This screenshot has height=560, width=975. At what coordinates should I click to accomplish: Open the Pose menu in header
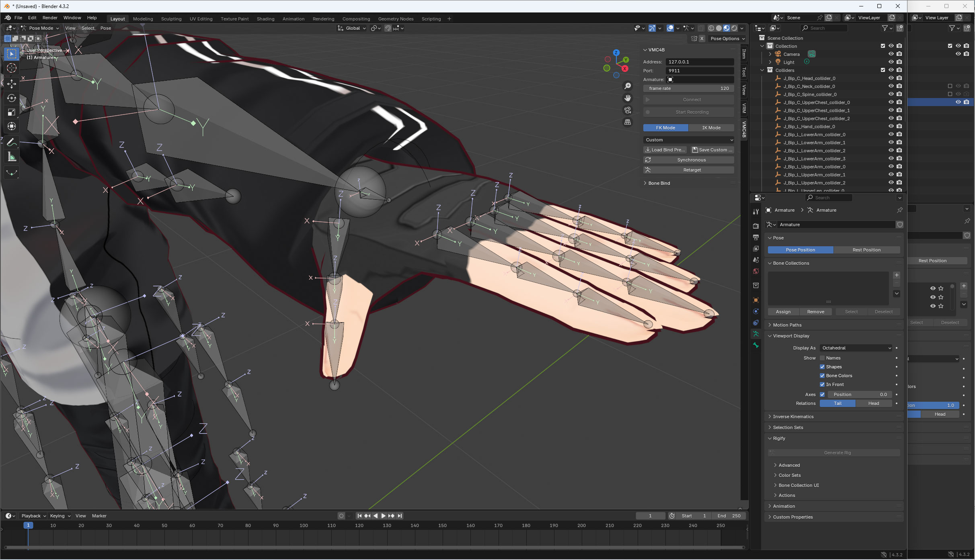106,28
